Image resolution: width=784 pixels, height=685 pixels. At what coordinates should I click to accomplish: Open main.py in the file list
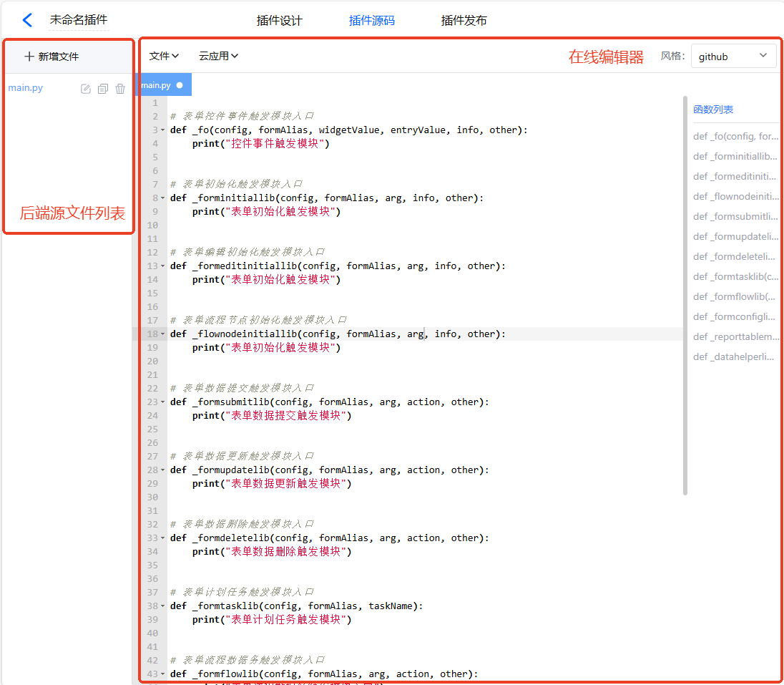tap(26, 88)
